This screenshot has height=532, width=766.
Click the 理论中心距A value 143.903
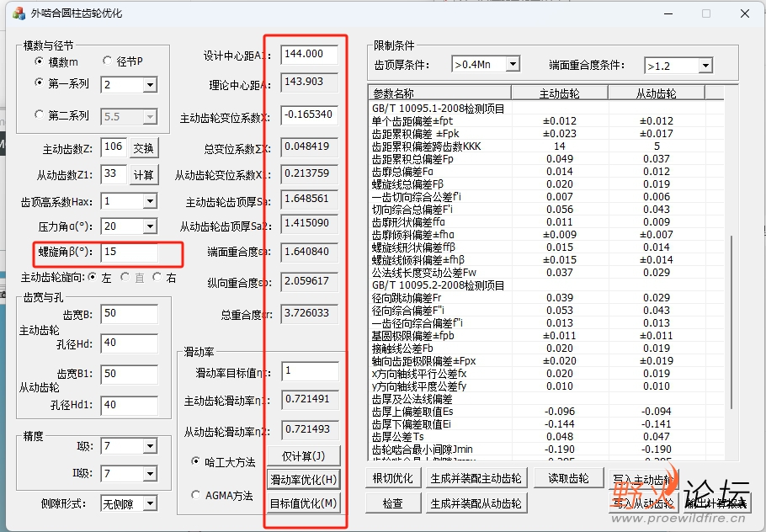309,82
